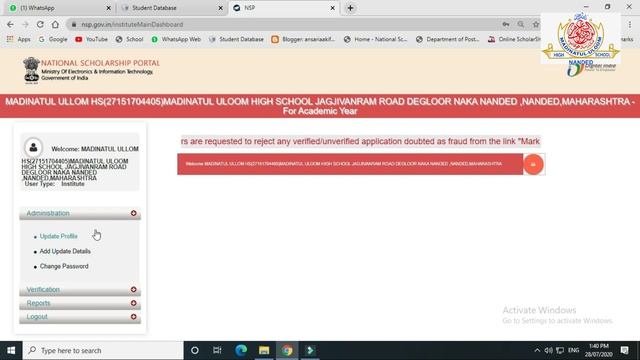Screen dimensions: 640x360
Task: Click the Logout menu header
Action: 80,317
